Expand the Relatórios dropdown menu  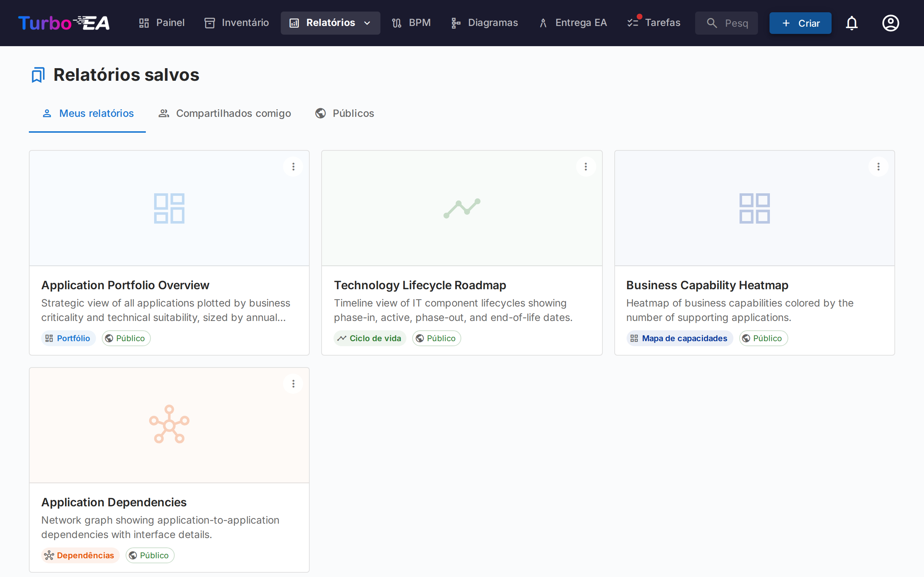pyautogui.click(x=330, y=23)
